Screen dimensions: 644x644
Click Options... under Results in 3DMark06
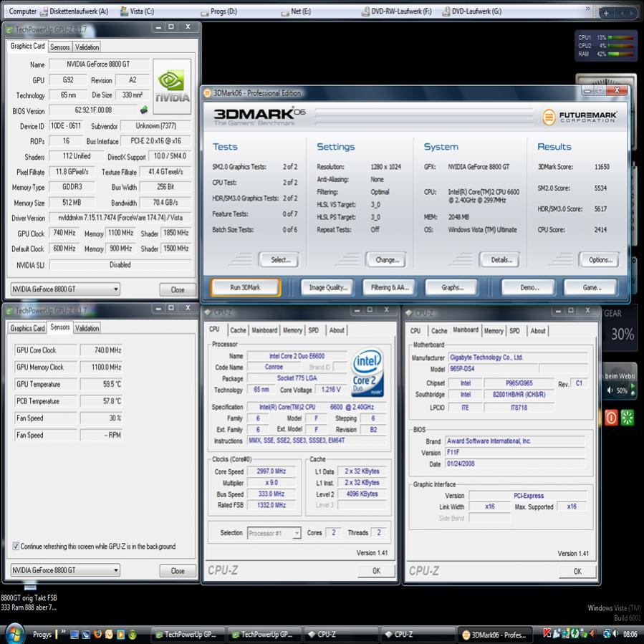click(600, 259)
